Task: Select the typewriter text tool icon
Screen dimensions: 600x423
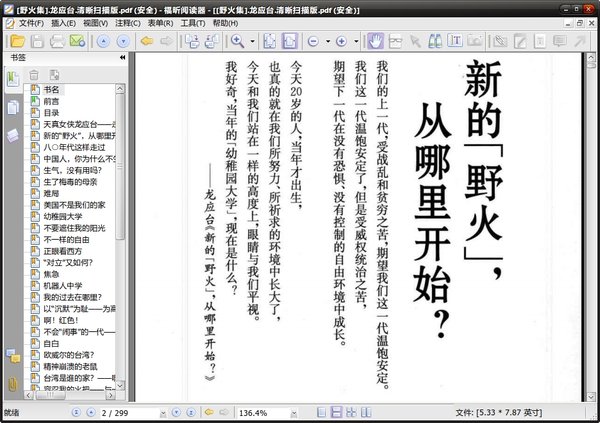Action: (x=455, y=41)
